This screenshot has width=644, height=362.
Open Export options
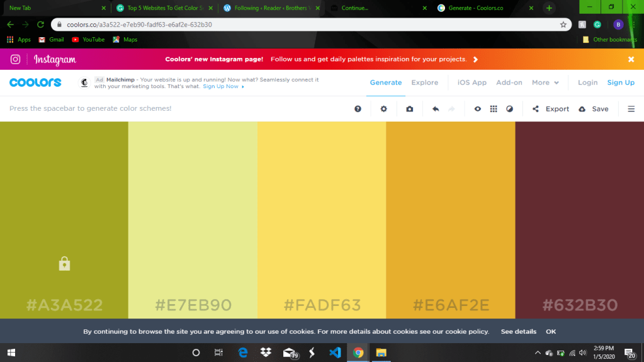point(551,109)
